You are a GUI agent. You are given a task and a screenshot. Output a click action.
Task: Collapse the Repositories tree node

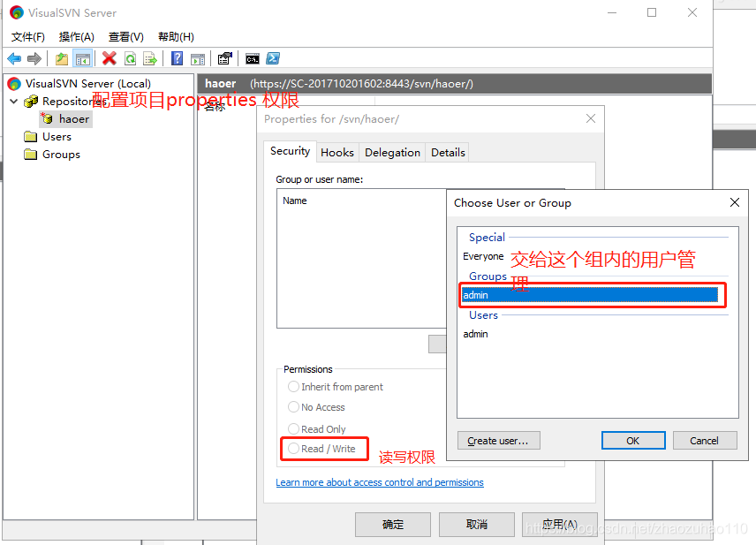tap(13, 102)
